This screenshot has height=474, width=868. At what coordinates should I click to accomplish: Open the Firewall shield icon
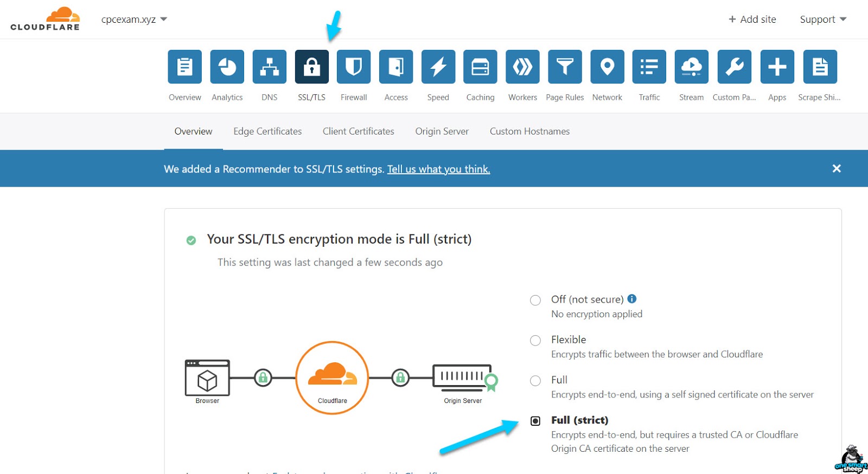click(354, 67)
